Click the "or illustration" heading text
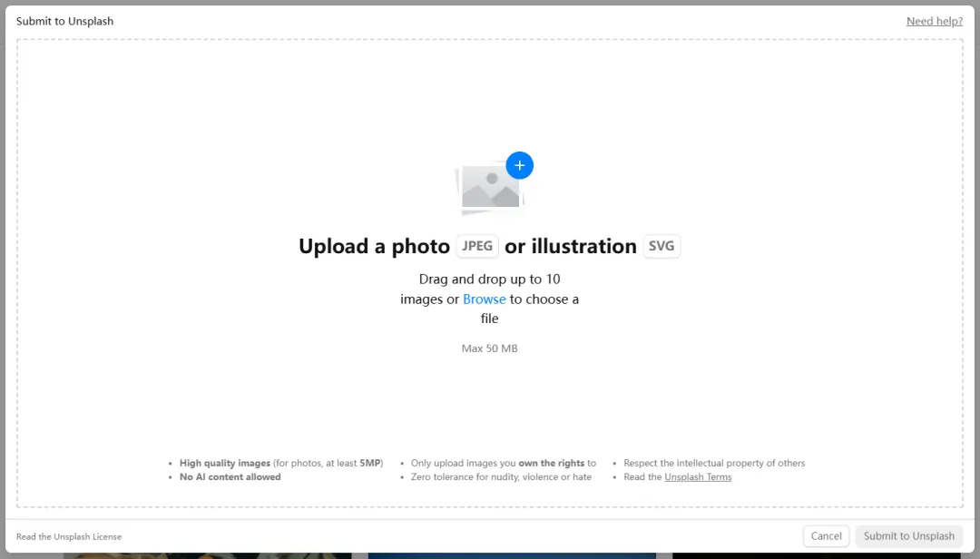The image size is (980, 559). pyautogui.click(x=571, y=246)
